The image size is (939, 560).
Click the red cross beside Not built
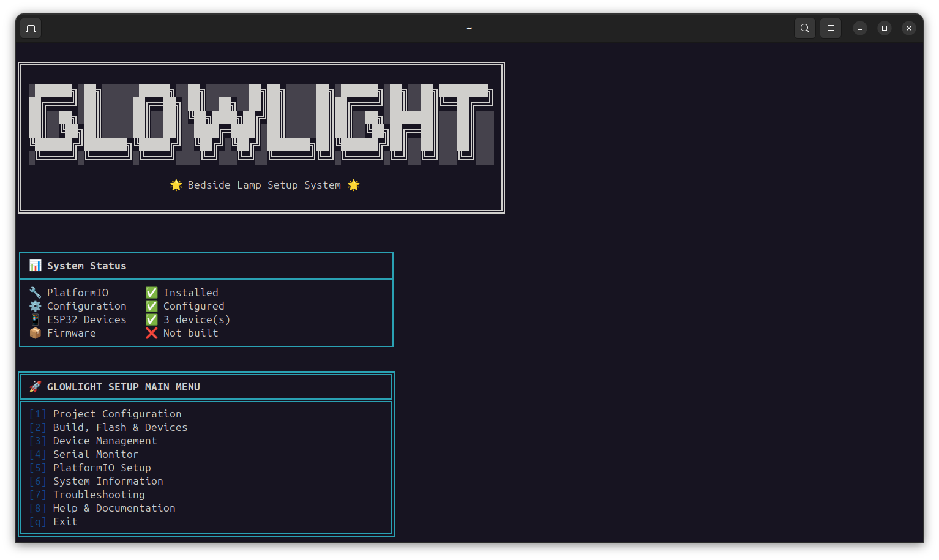[x=152, y=333]
